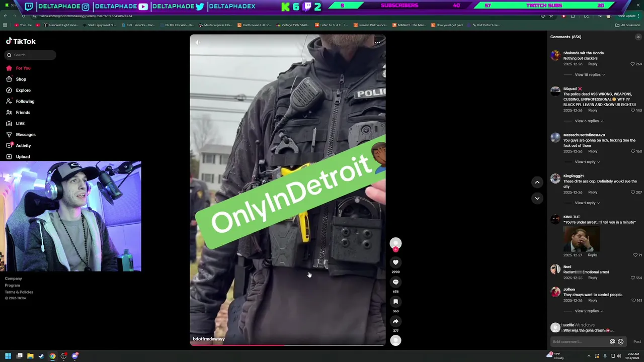Open emoji picker in comment box
This screenshot has width=644, height=362.
pyautogui.click(x=620, y=342)
